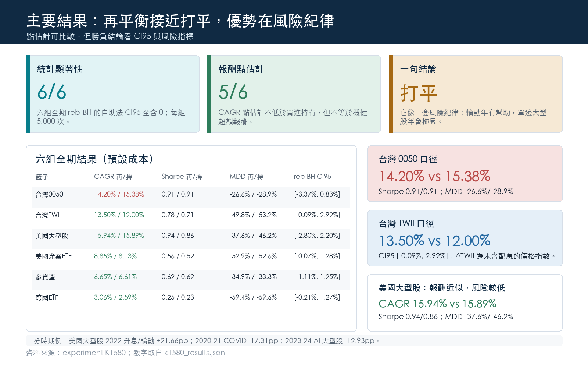Click the Sharpe cell 0.78 / 0.71
The image size is (588, 368).
click(178, 215)
